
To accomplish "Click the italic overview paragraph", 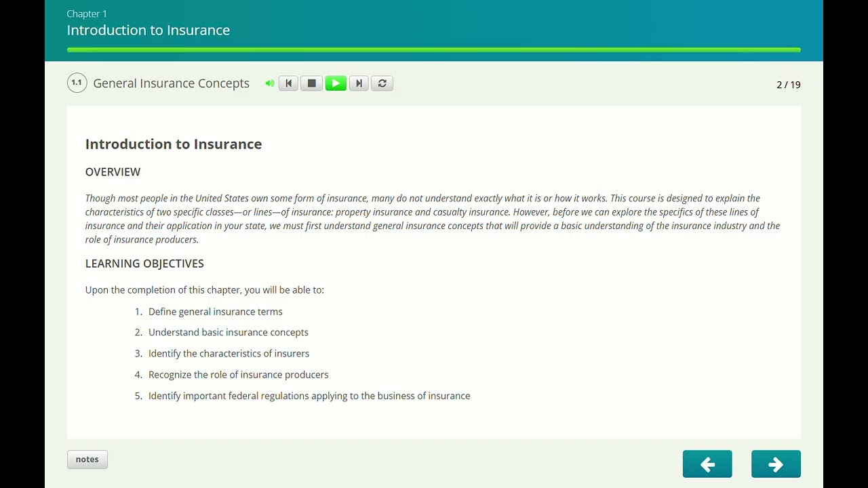I will (x=433, y=219).
